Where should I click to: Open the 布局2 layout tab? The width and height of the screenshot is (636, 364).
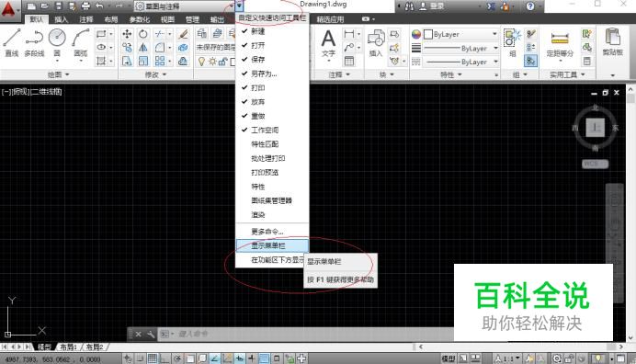click(x=94, y=347)
